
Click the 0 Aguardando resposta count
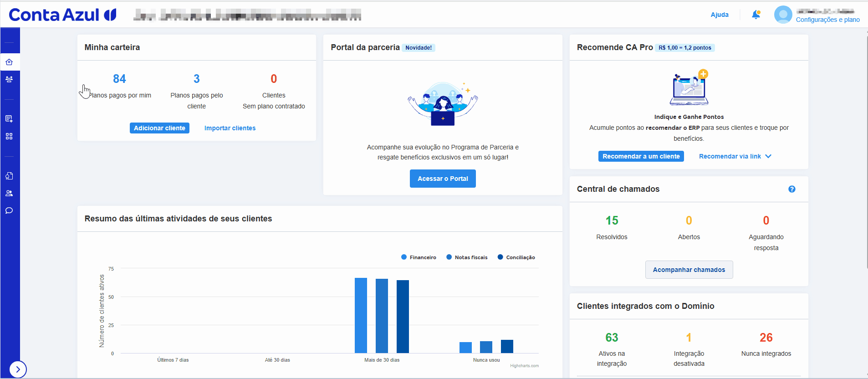coord(766,220)
